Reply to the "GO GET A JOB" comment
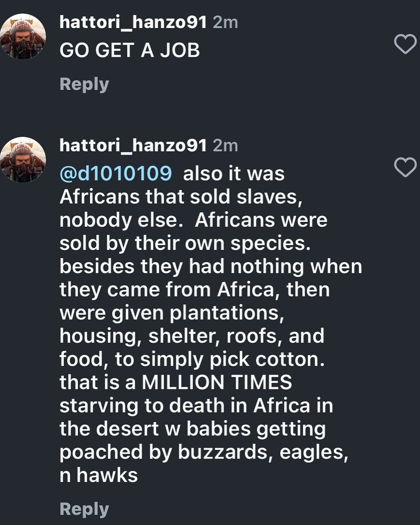The image size is (420, 525). (84, 84)
